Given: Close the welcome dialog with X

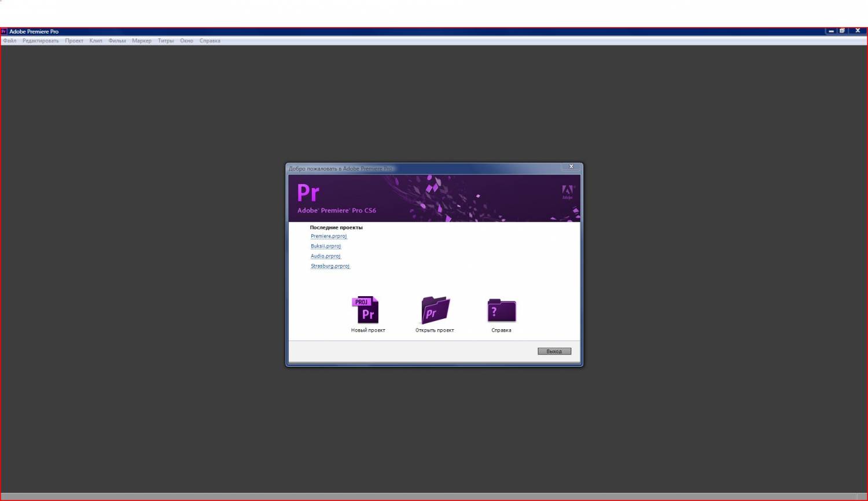Looking at the screenshot, I should tap(571, 167).
